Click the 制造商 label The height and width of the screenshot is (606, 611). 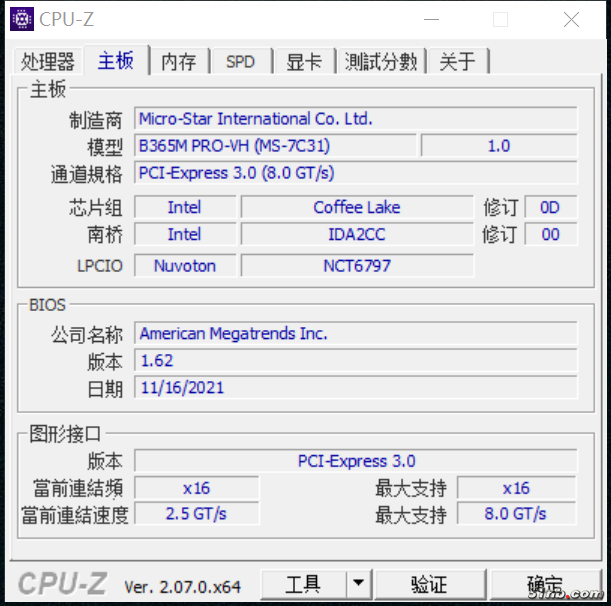[95, 120]
